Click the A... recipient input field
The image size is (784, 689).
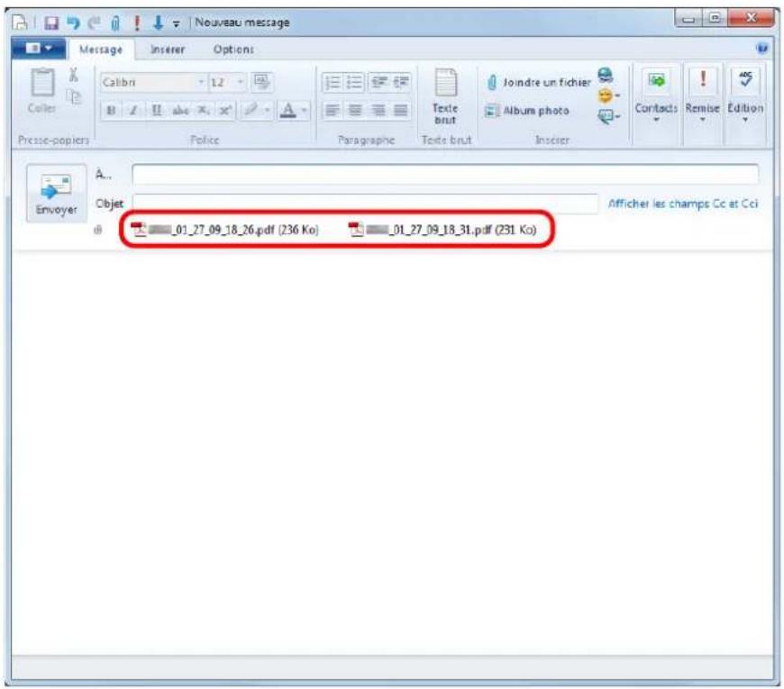coord(445,175)
